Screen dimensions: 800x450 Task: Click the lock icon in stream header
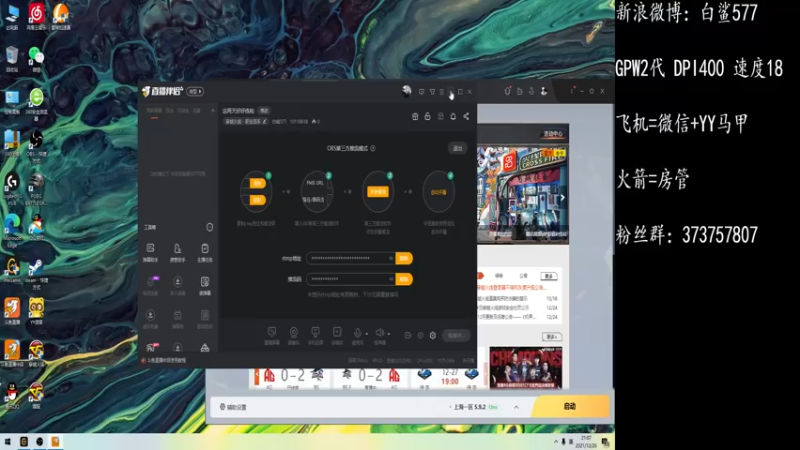[x=428, y=116]
